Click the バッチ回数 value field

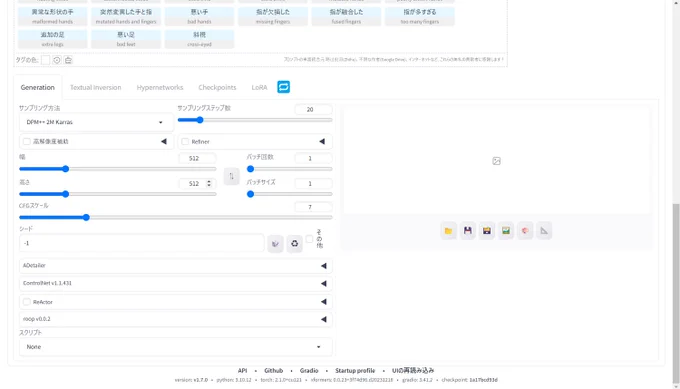pyautogui.click(x=313, y=158)
